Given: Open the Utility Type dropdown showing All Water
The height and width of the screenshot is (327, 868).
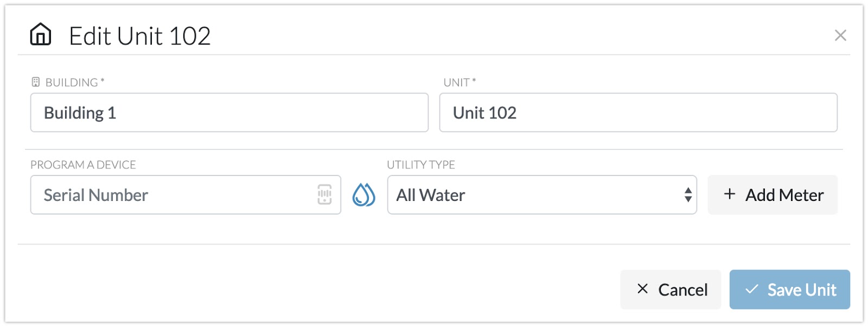Looking at the screenshot, I should (542, 194).
